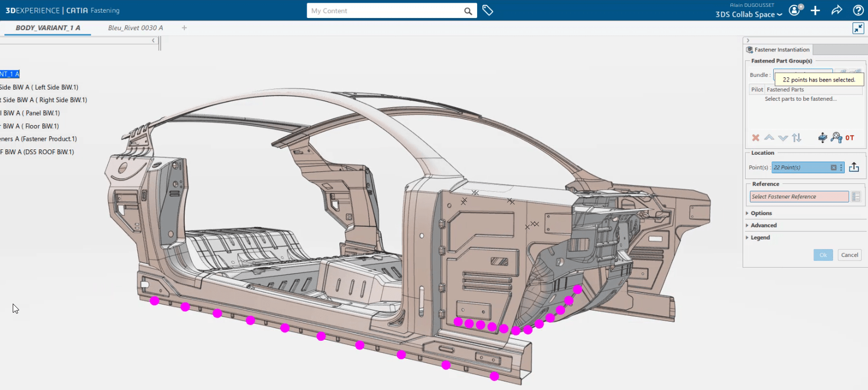Click the magnifier search-parts icon
The width and height of the screenshot is (868, 390).
coord(836,138)
